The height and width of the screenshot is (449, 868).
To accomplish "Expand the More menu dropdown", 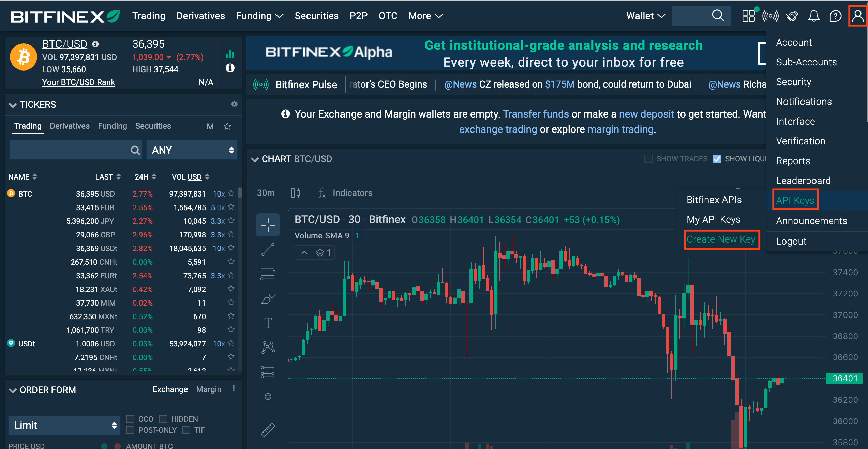I will coord(425,16).
